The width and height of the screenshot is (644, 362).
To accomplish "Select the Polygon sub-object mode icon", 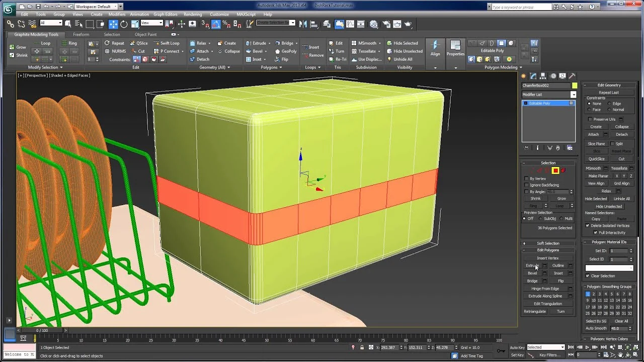I will pos(555,170).
